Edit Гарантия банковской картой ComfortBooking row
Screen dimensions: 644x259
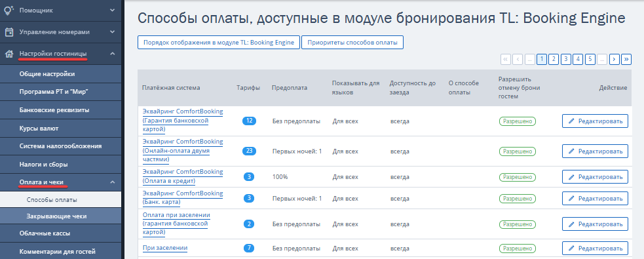pyautogui.click(x=595, y=121)
